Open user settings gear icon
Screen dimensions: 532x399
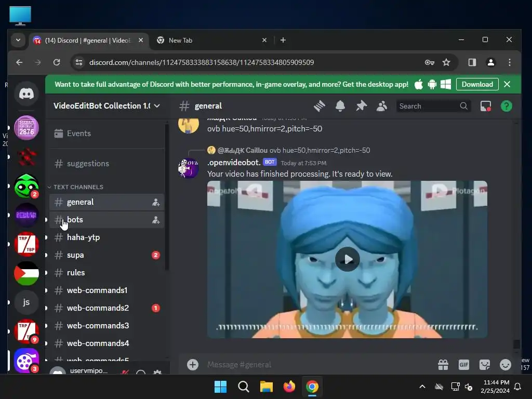(x=157, y=373)
